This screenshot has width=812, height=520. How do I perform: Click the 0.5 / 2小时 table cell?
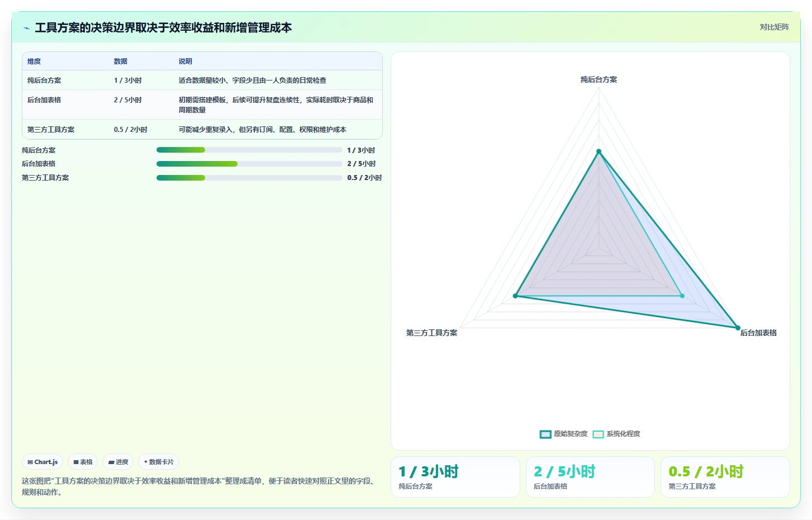pyautogui.click(x=131, y=130)
